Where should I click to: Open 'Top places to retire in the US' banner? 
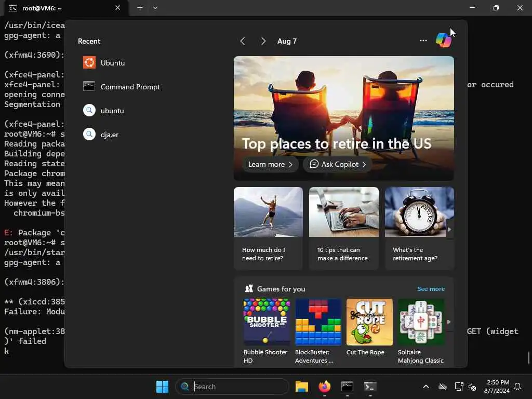point(344,118)
